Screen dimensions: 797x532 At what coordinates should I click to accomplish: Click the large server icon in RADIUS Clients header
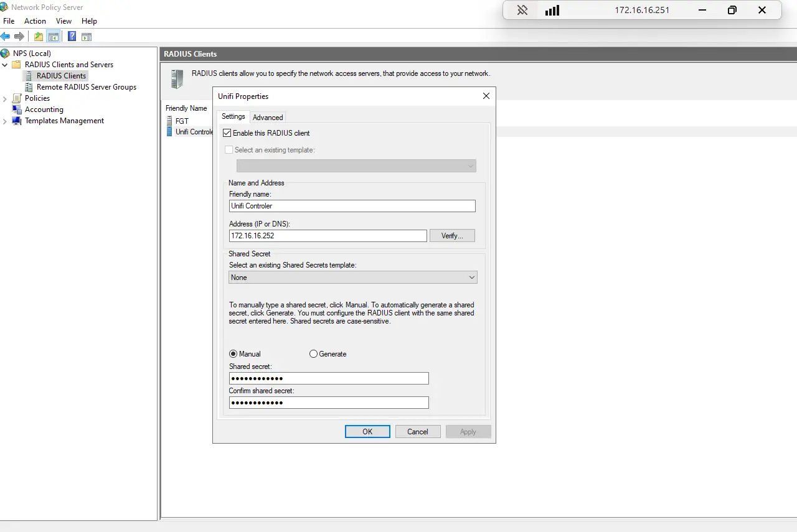tap(177, 79)
